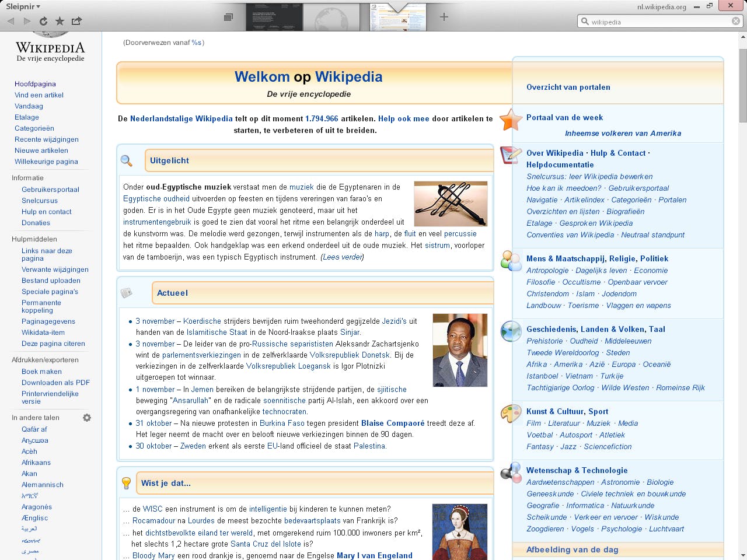
Task: Click the newspaper icon beside Actueel
Action: point(126,293)
